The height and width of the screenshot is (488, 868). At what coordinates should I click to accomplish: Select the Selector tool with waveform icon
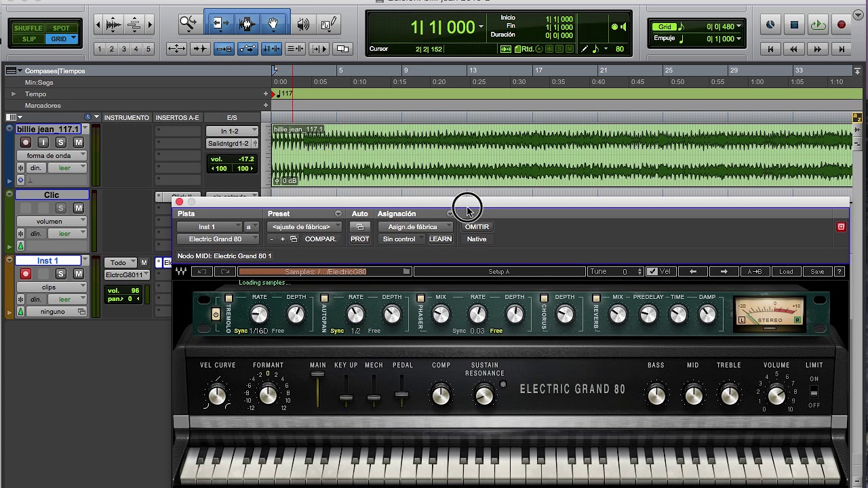pyautogui.click(x=247, y=25)
